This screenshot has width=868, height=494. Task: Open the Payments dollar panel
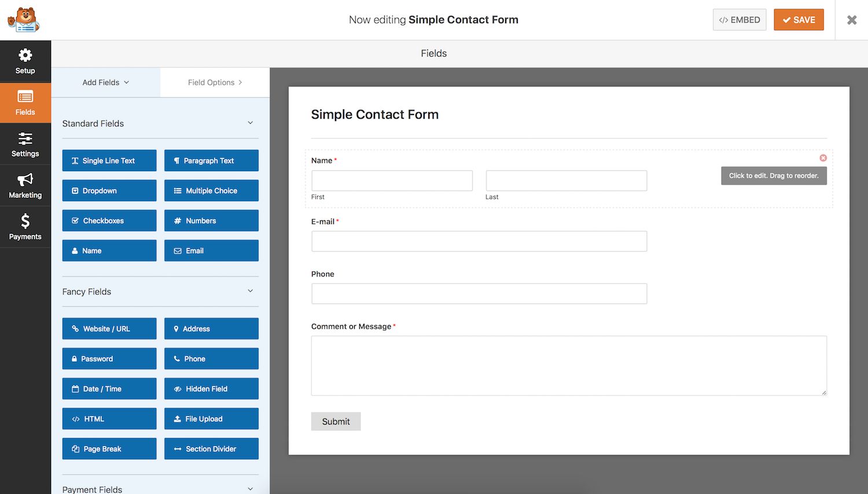[25, 227]
